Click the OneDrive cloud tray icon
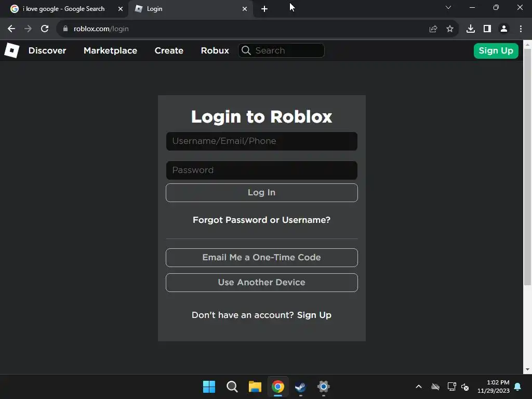 435,387
